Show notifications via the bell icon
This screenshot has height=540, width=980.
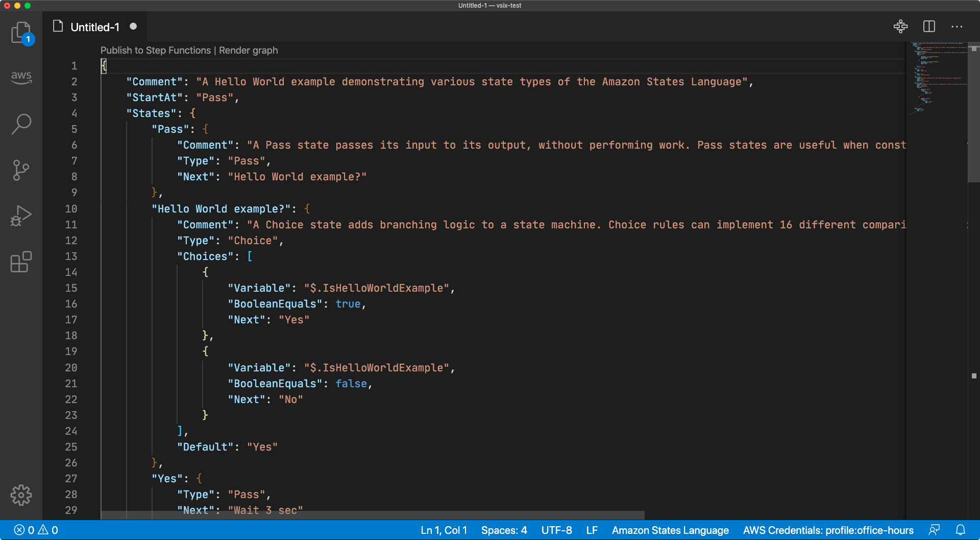click(961, 530)
